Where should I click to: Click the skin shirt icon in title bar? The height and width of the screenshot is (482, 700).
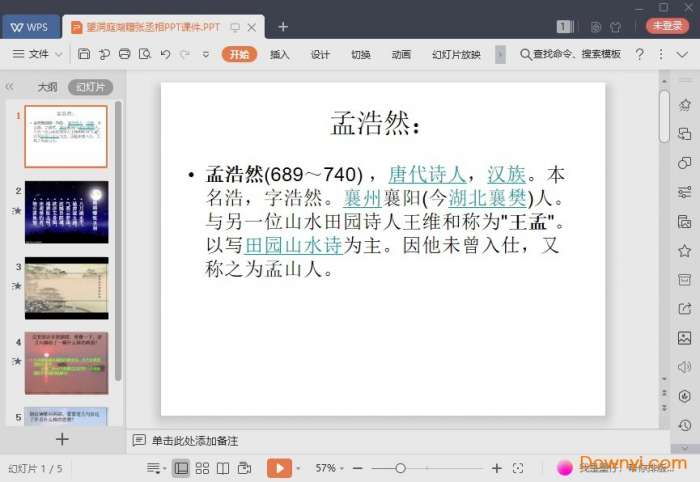pyautogui.click(x=616, y=27)
